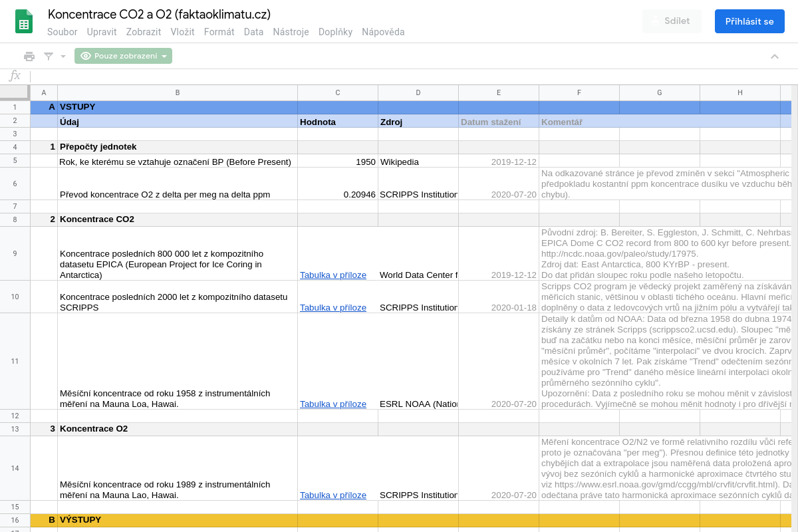Viewport: 798px width, 532px height.
Task: Open the Nástroje menu
Action: click(291, 32)
